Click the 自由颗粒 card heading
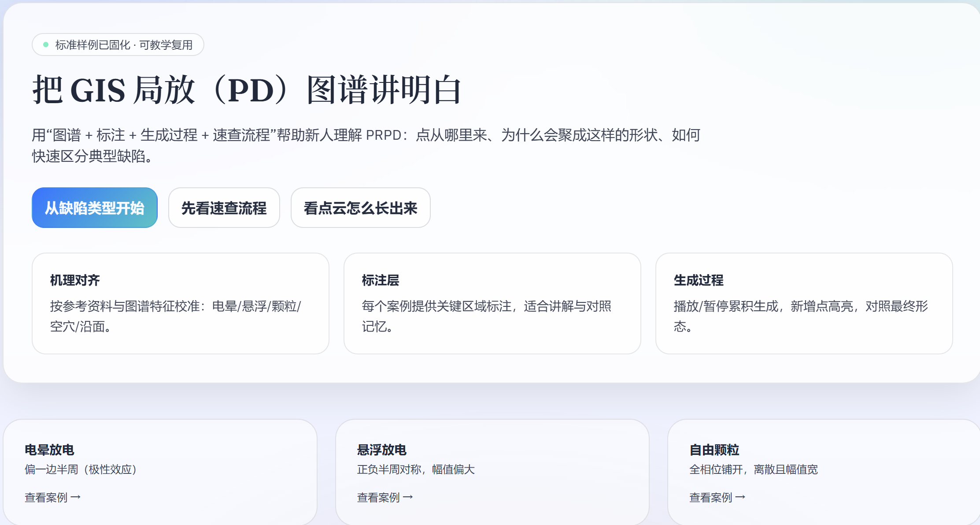Viewport: 980px width, 525px height. tap(714, 450)
